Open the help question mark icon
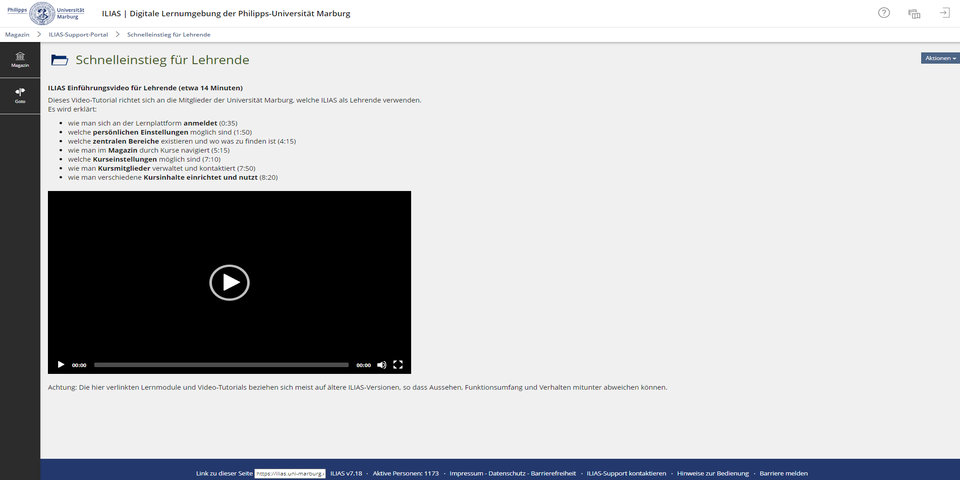 883,13
